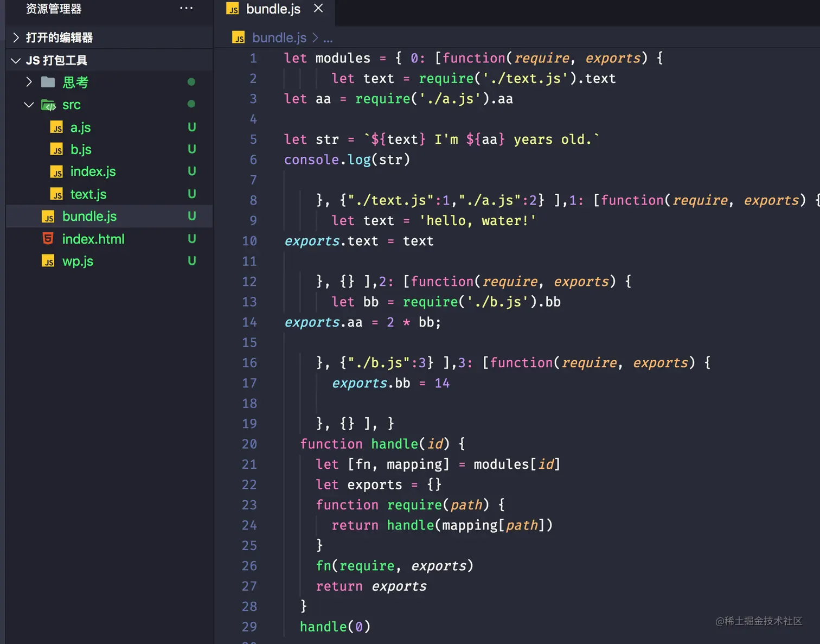Click the 'let modules' declaration on line 1
The image size is (820, 644).
point(328,58)
